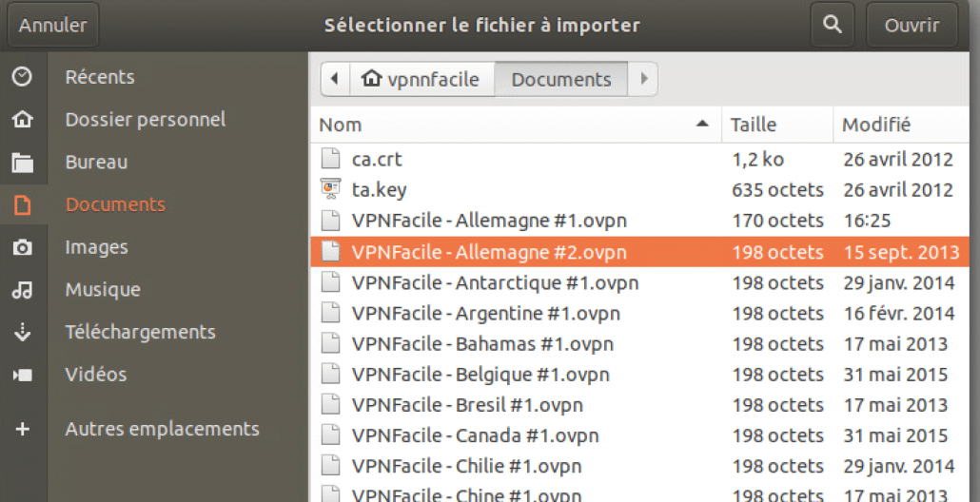This screenshot has width=980, height=502.
Task: Select the Dossier personnel home icon
Action: click(x=23, y=119)
